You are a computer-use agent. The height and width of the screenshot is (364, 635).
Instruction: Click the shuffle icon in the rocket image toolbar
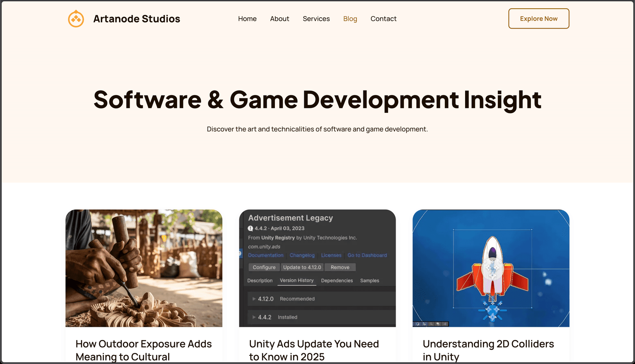click(x=445, y=324)
